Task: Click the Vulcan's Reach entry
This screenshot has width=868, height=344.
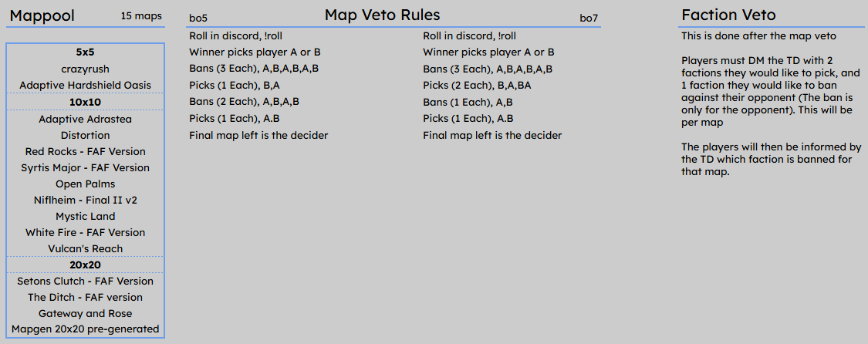Action: [x=85, y=249]
